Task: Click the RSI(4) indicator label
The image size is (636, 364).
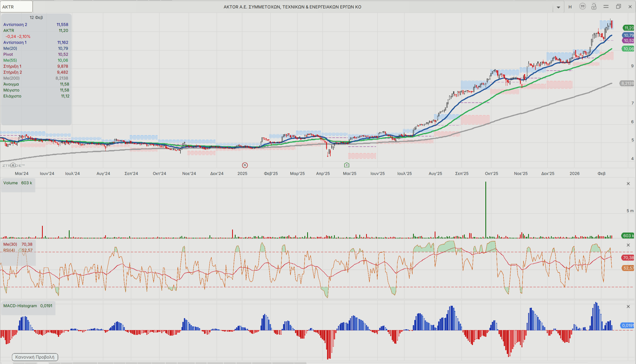Action: [9, 250]
